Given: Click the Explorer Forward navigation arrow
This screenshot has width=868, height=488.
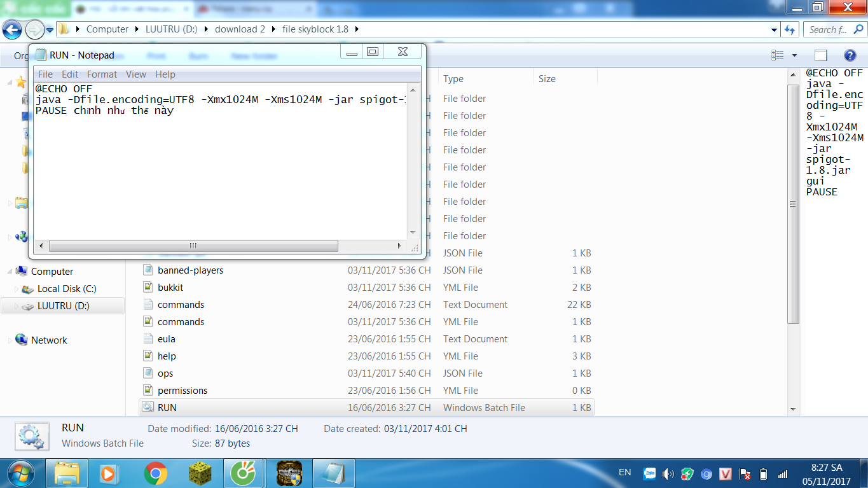Looking at the screenshot, I should click(x=34, y=29).
